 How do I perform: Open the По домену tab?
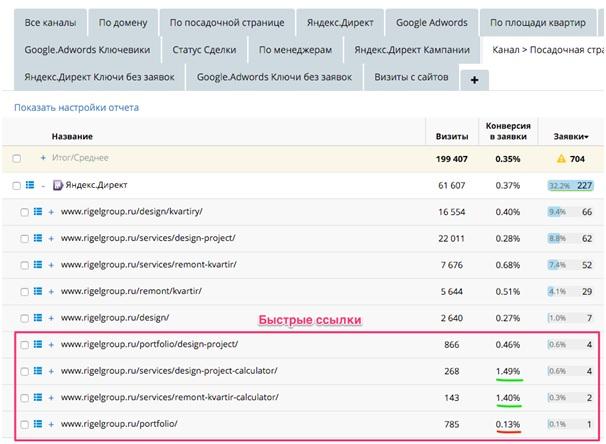click(123, 22)
